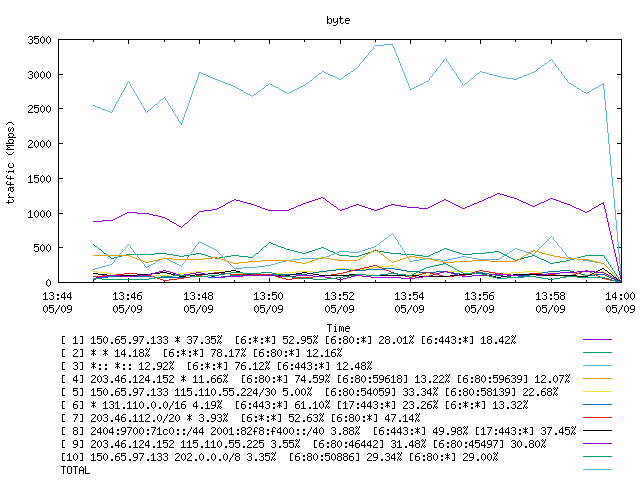Click the TOTAL legend label
Screen dimensions: 640x480
76,471
